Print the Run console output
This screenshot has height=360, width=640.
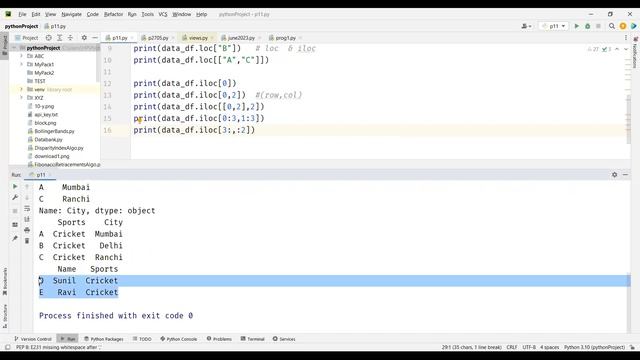(27, 230)
